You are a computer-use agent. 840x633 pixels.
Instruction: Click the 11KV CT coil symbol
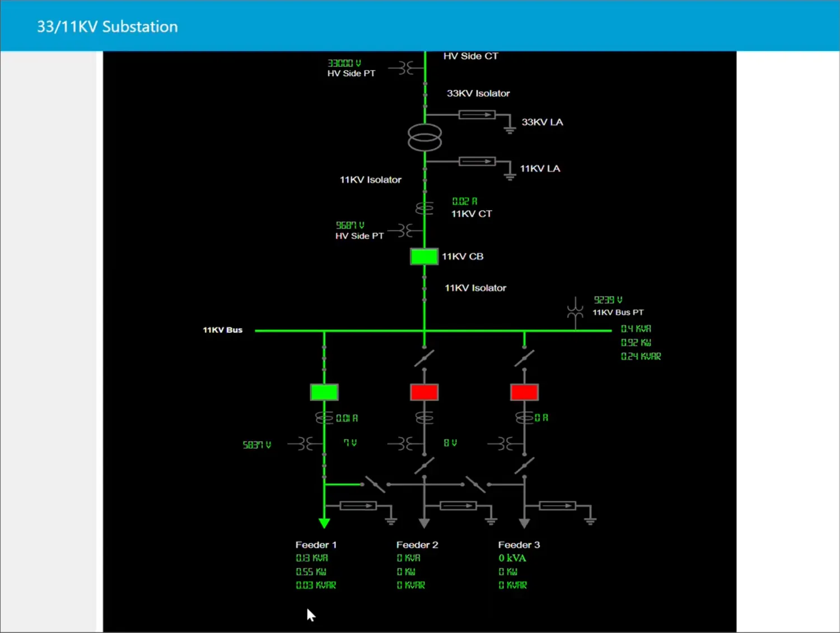[424, 208]
